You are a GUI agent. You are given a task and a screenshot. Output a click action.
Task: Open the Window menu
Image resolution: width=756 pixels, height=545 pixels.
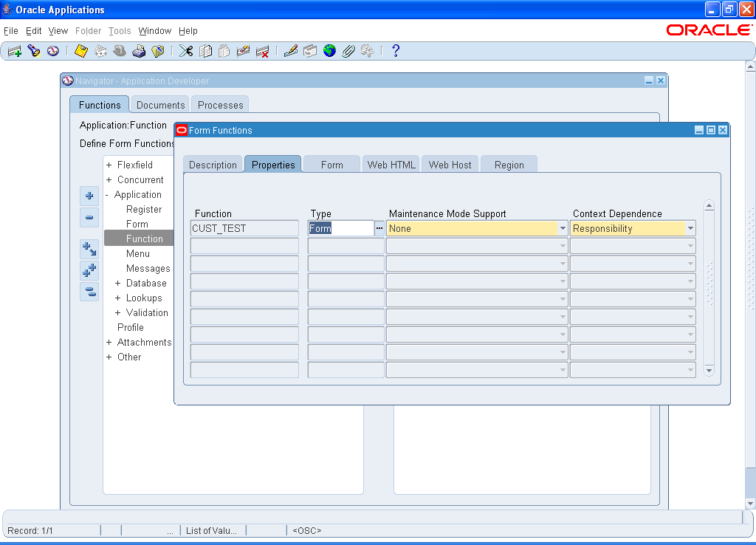pyautogui.click(x=155, y=31)
